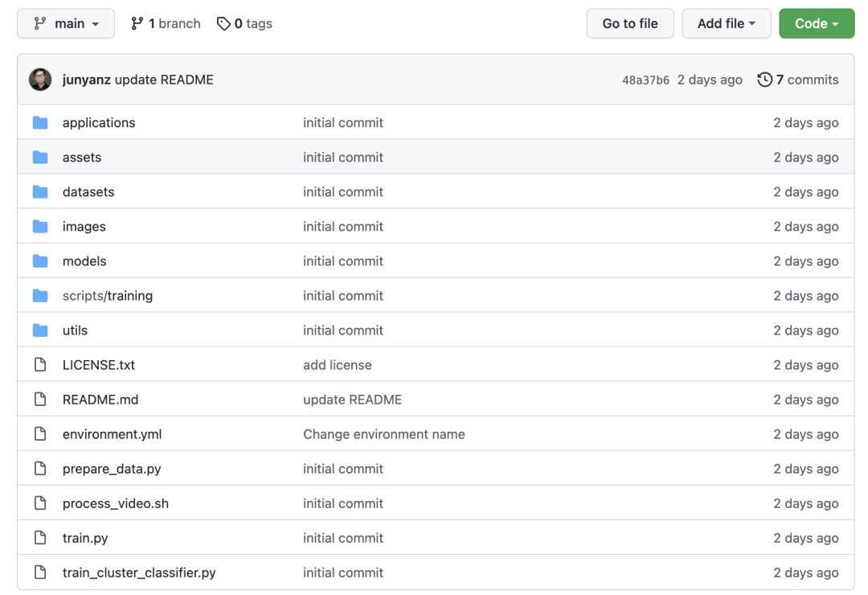The image size is (868, 595).
Task: Click '2 days ago' in the models row
Action: click(805, 261)
